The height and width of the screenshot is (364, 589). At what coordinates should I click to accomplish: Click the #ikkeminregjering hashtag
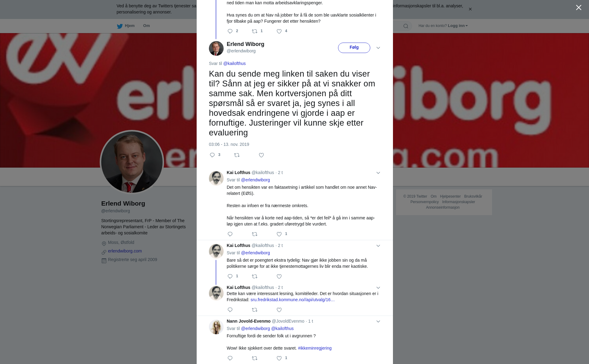(315, 348)
